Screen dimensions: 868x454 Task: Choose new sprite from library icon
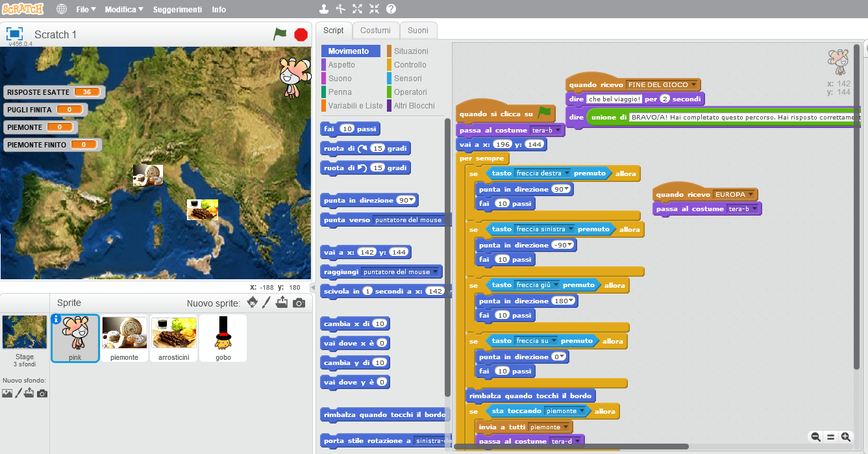[x=252, y=303]
